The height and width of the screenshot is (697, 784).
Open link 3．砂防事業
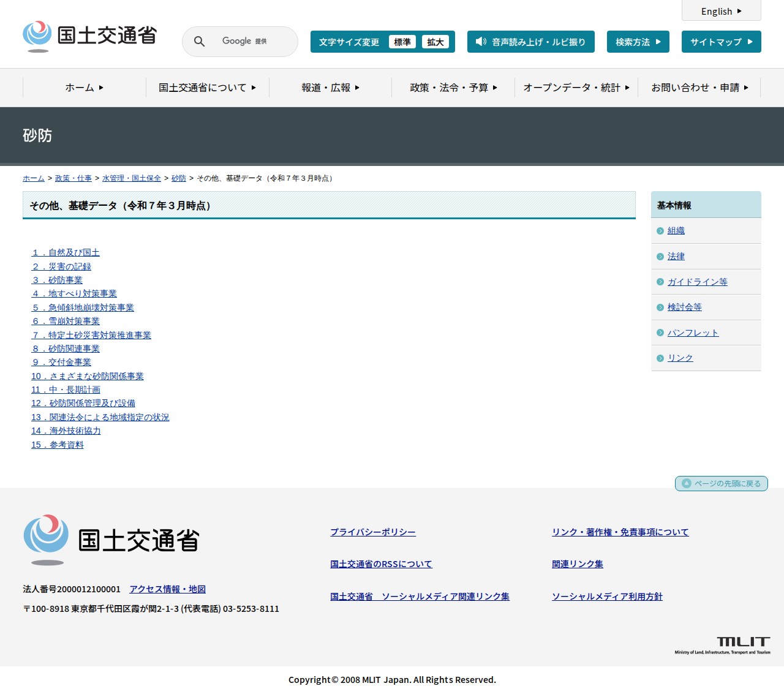[57, 280]
